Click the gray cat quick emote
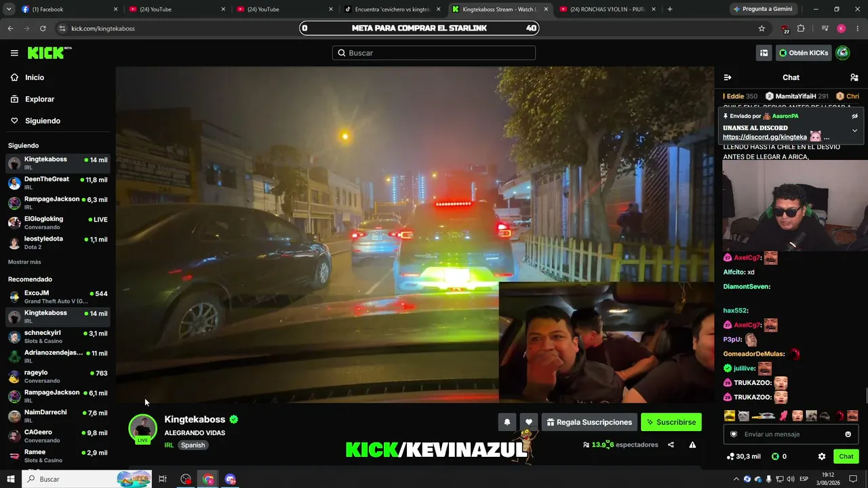 743,415
